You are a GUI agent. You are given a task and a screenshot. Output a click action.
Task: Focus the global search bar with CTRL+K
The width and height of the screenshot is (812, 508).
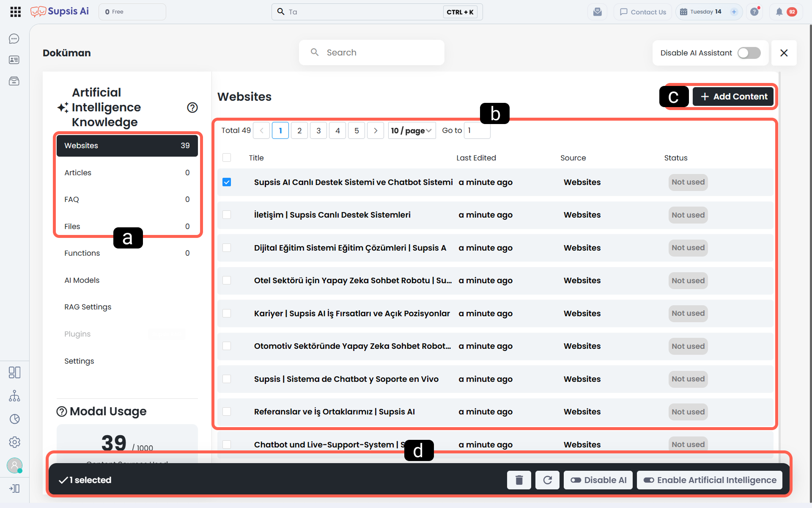pyautogui.click(x=377, y=12)
